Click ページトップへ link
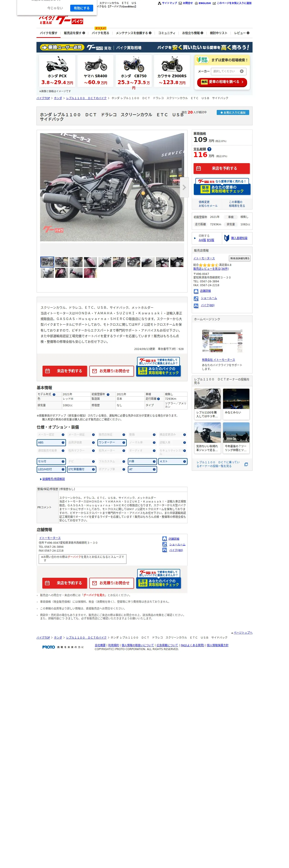 [243, 633]
